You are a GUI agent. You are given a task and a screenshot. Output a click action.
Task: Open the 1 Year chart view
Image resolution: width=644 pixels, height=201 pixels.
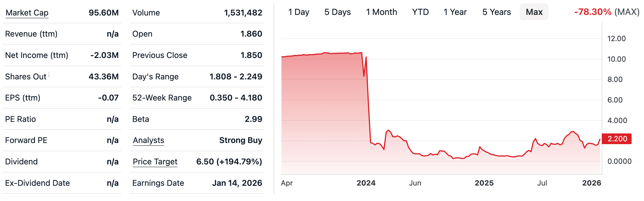[455, 12]
